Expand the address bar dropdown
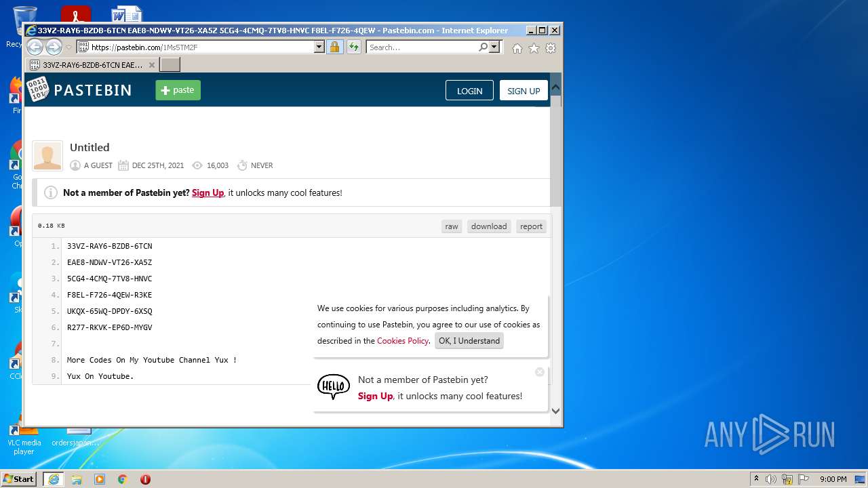This screenshot has height=488, width=868. (319, 47)
